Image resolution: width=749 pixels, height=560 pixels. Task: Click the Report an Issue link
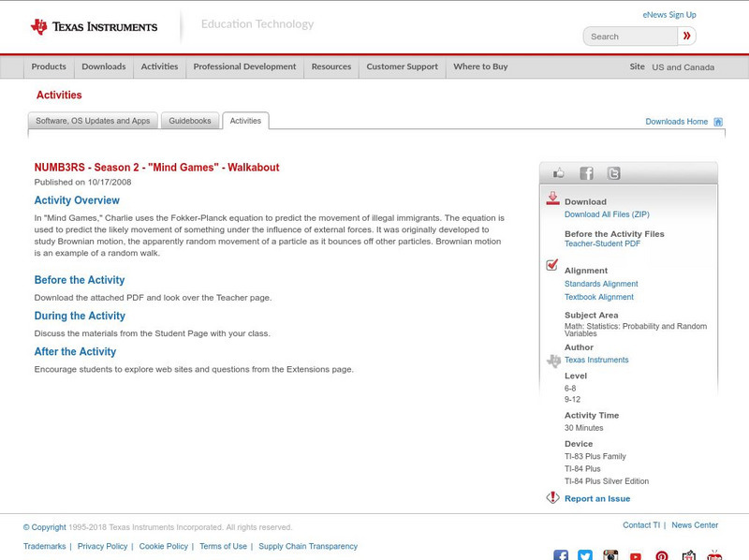[x=597, y=499]
